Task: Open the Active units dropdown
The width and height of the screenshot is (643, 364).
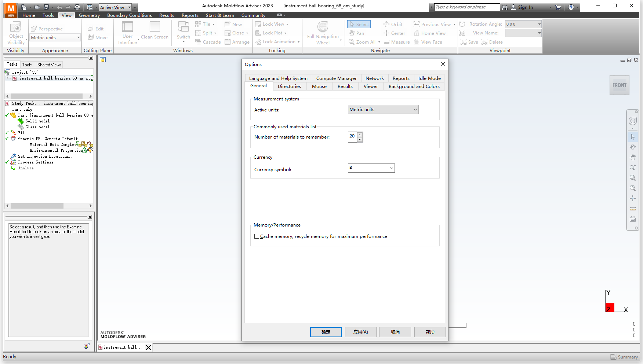Action: point(383,110)
